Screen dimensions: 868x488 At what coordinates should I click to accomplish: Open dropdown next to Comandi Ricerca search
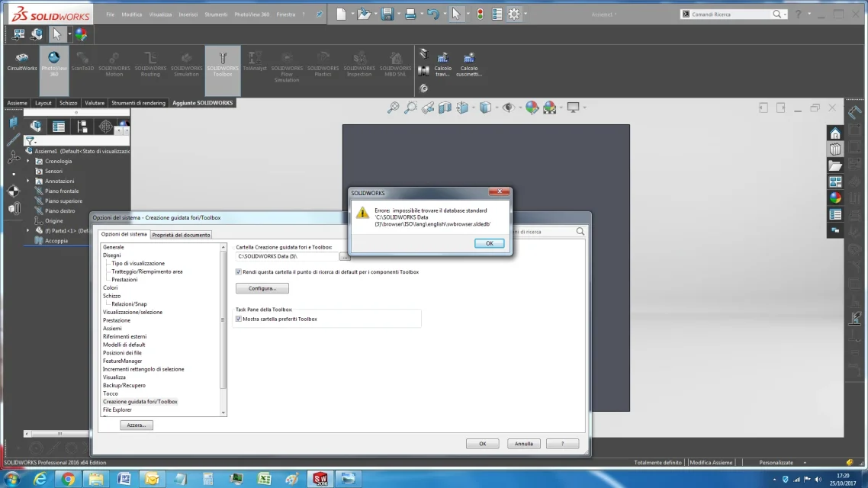point(786,14)
